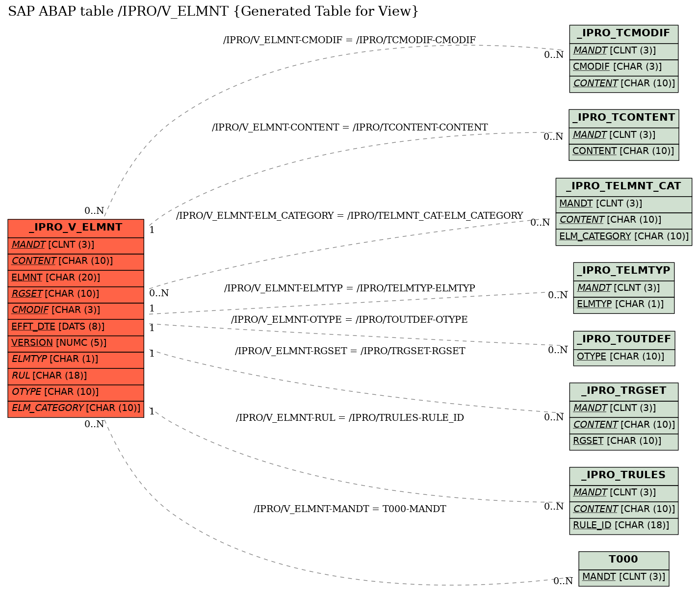Click the CONTENT = TCONTENT-CONTENT relation label
The image size is (700, 591).
point(350,128)
